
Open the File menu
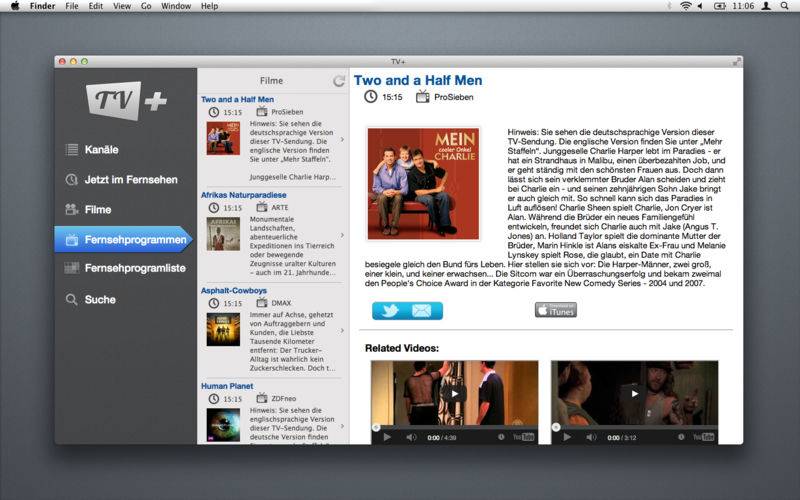[x=72, y=6]
